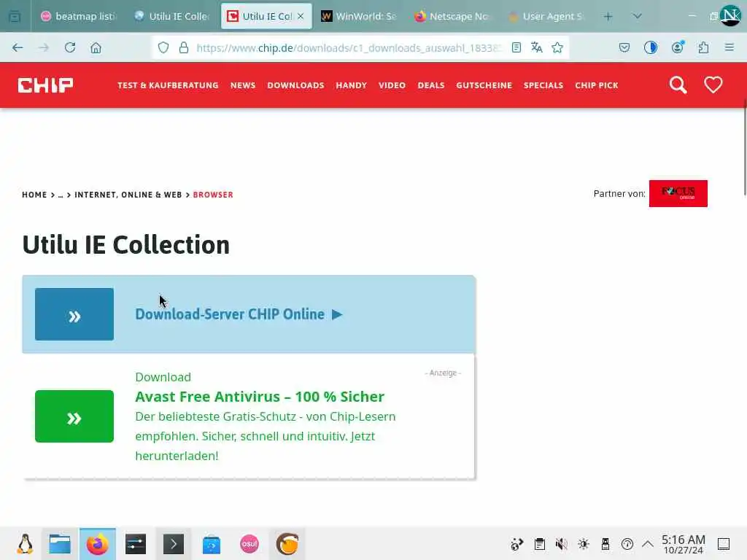Switch to beatmap listing tab

79,16
